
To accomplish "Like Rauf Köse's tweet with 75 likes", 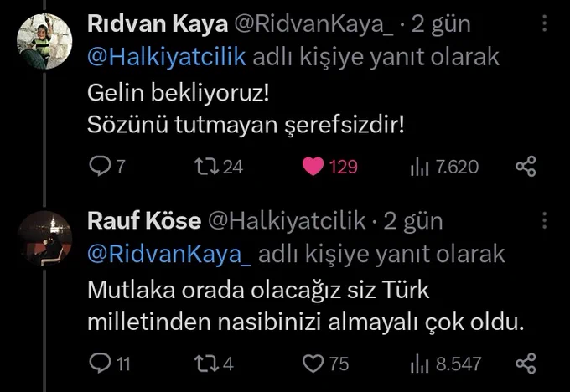I will point(313,364).
